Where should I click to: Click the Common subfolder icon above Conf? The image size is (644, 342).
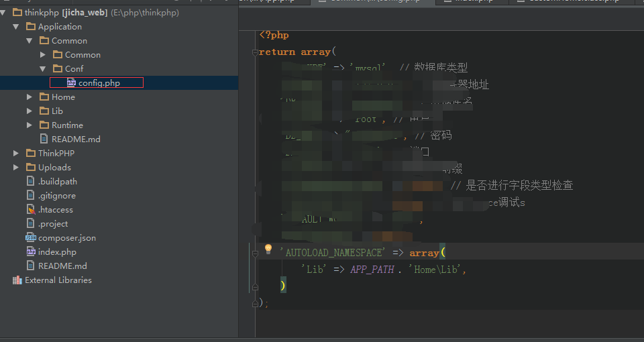58,54
